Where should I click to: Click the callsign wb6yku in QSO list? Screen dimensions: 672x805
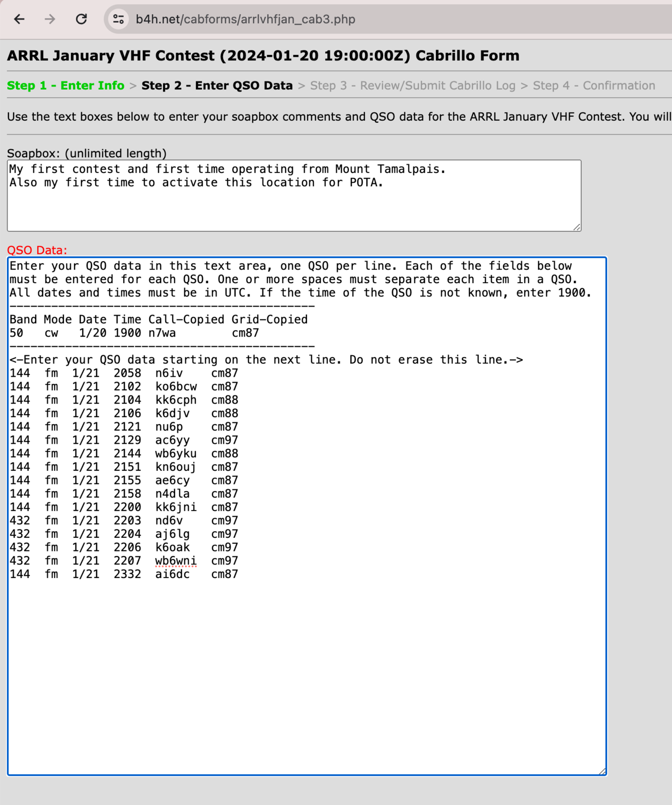click(176, 454)
